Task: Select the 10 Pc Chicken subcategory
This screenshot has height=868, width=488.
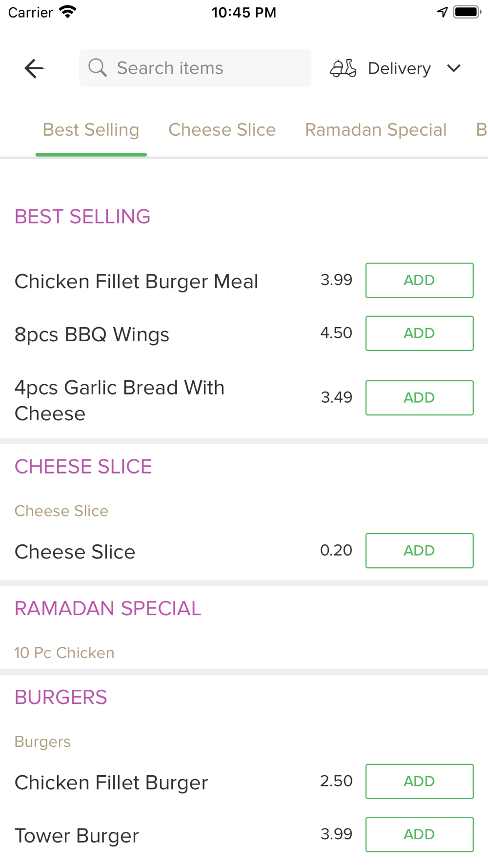Action: [64, 653]
